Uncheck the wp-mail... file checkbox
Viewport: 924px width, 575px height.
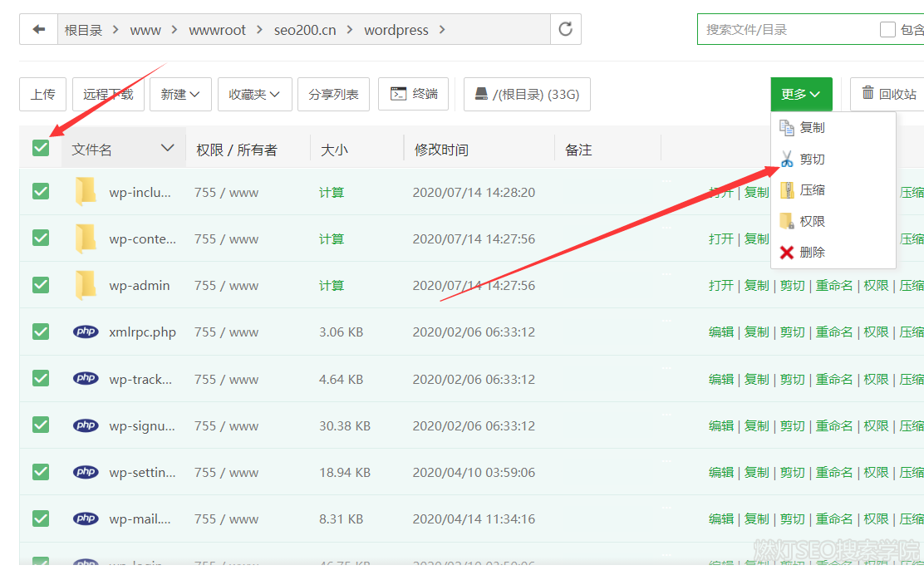(x=41, y=518)
